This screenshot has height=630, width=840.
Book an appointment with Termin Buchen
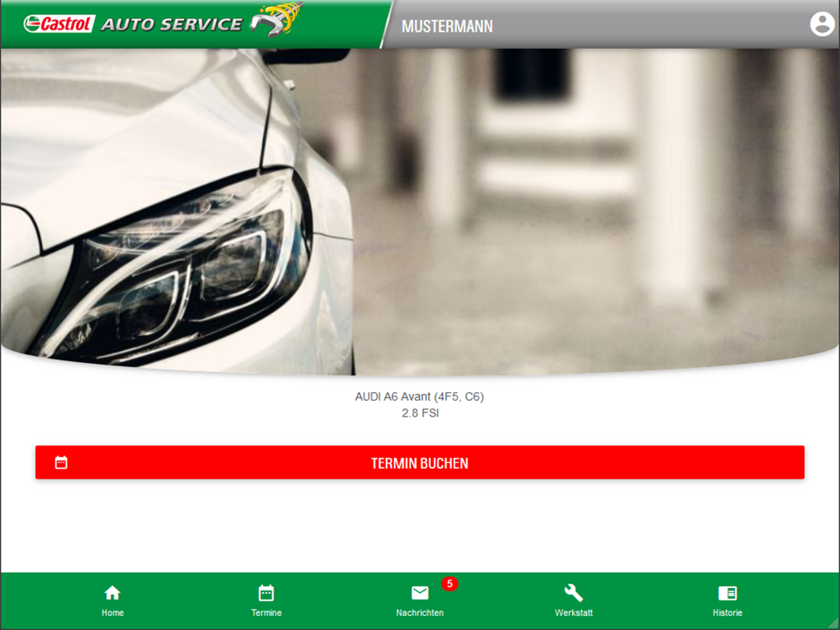click(x=420, y=462)
